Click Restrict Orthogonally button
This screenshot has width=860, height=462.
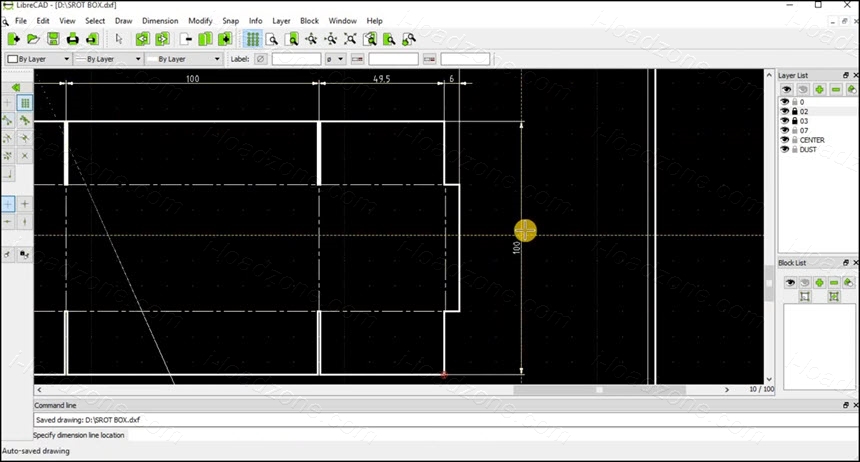point(25,204)
